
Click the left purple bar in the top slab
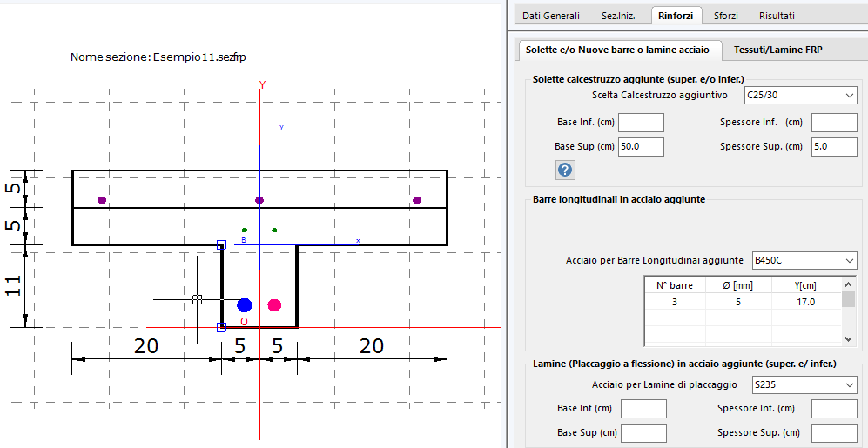(102, 200)
